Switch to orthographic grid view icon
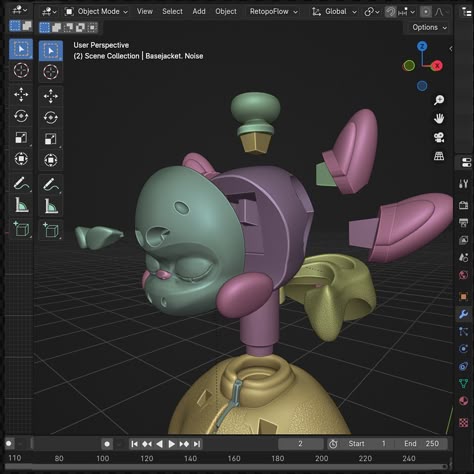This screenshot has width=474, height=474. point(439,156)
